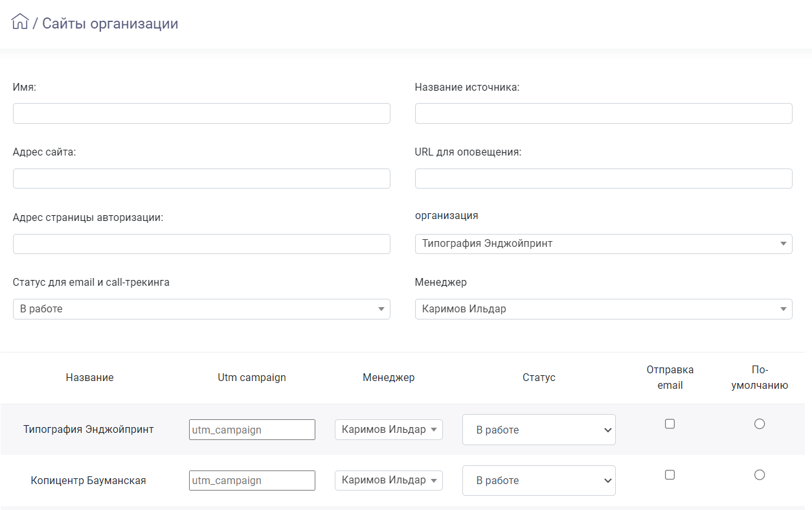Focus the Имя input field
The image size is (812, 510).
(201, 113)
